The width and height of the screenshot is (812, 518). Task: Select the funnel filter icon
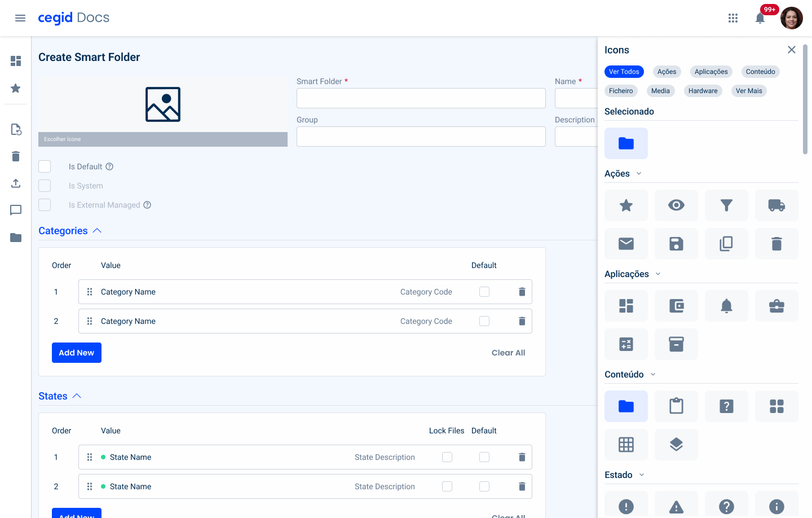coord(726,205)
